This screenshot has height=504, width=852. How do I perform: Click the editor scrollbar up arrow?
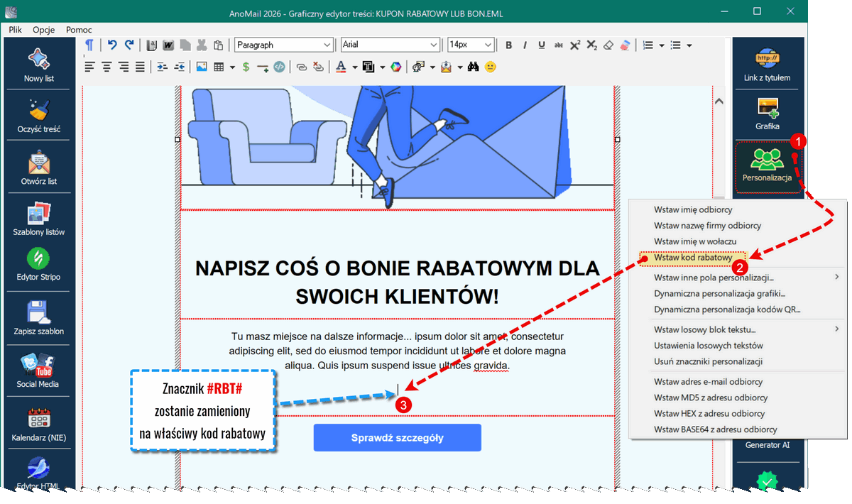coord(719,102)
